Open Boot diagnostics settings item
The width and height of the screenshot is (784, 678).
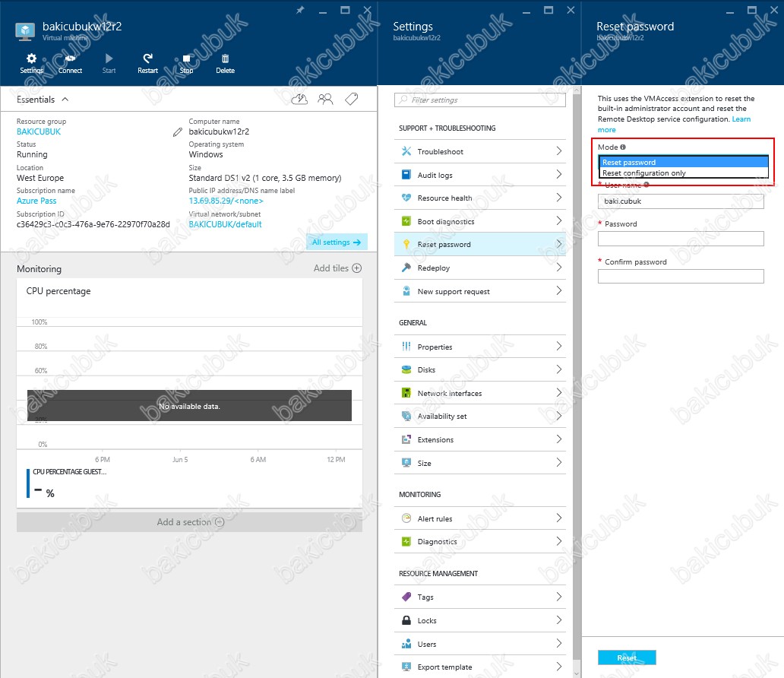click(x=480, y=221)
